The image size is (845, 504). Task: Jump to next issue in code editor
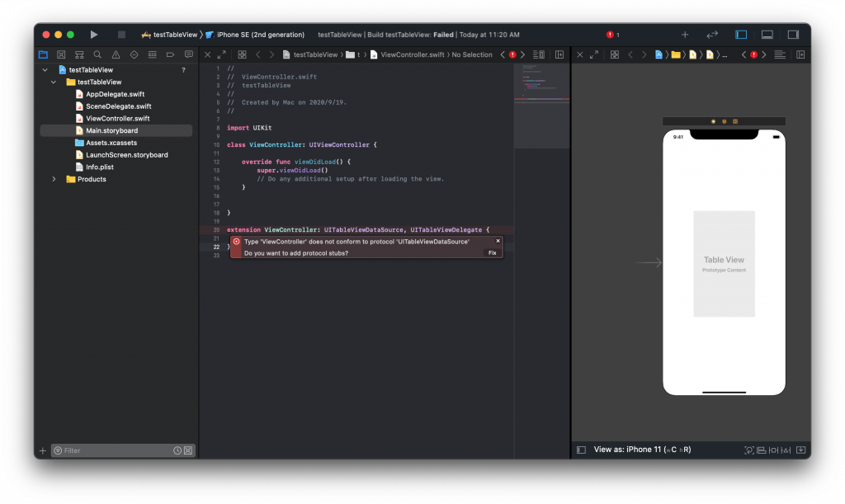522,54
